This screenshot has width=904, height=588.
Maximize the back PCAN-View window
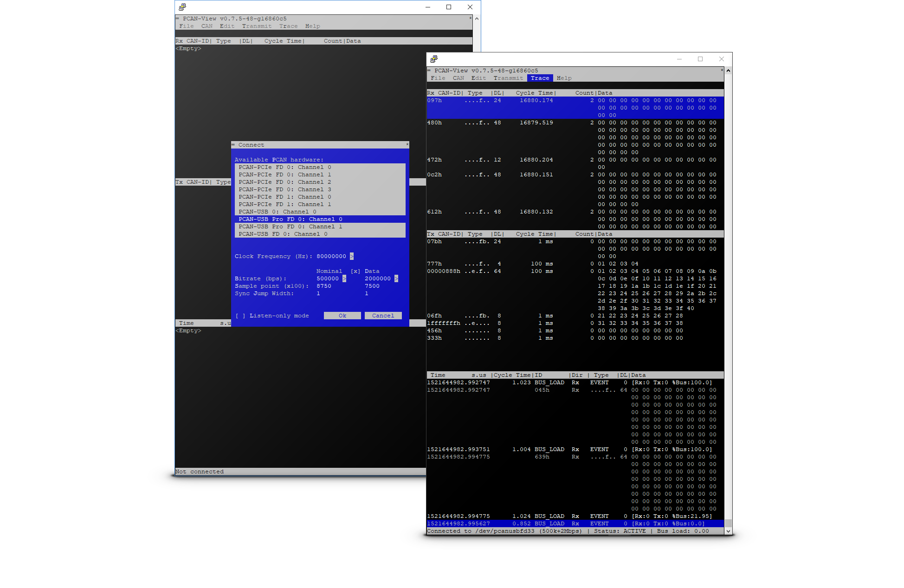(449, 7)
